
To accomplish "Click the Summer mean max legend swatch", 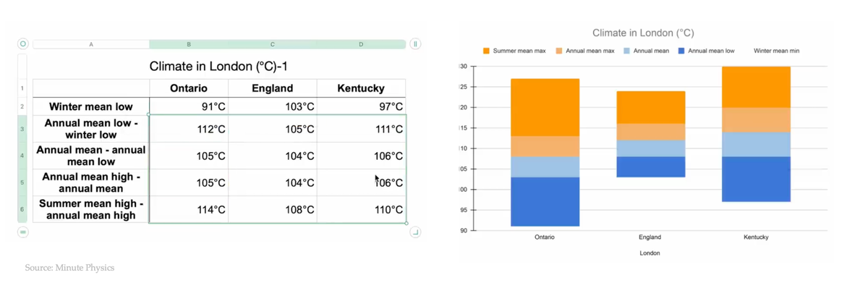I will (x=486, y=51).
